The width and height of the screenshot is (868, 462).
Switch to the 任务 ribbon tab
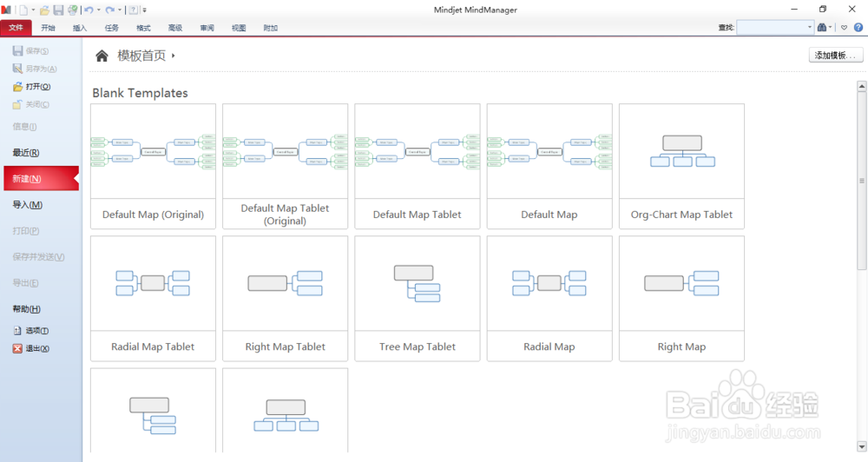tap(112, 28)
